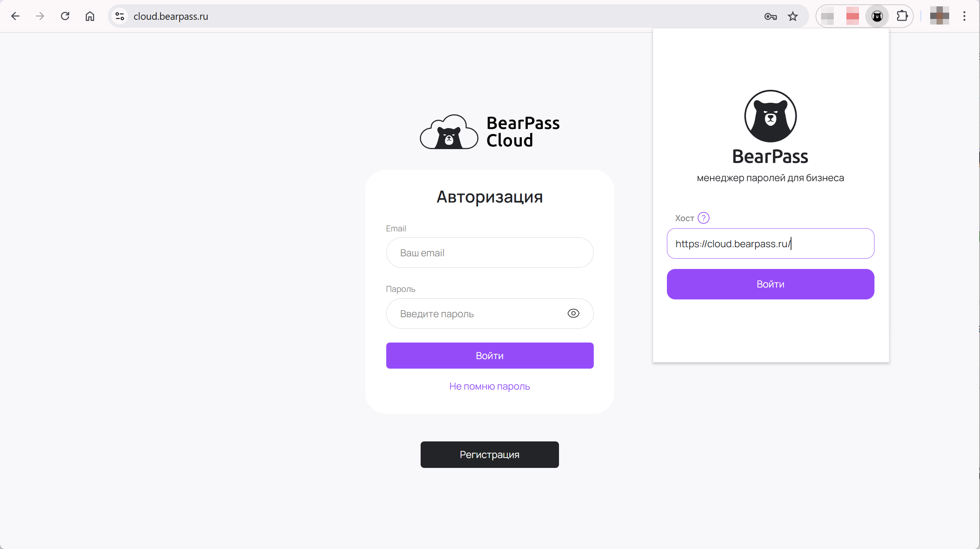
Task: Click the browser forward arrow
Action: (x=40, y=16)
